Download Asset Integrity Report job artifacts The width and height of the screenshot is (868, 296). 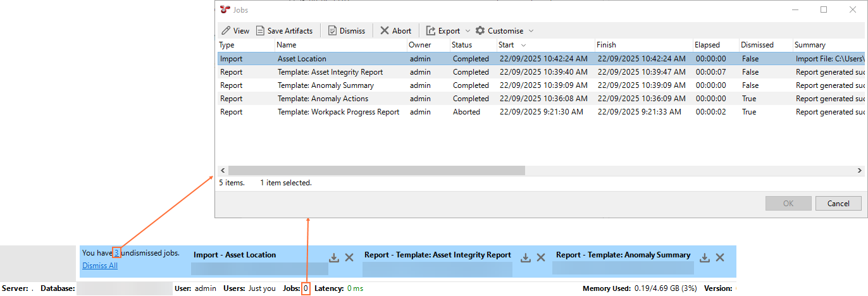(525, 257)
